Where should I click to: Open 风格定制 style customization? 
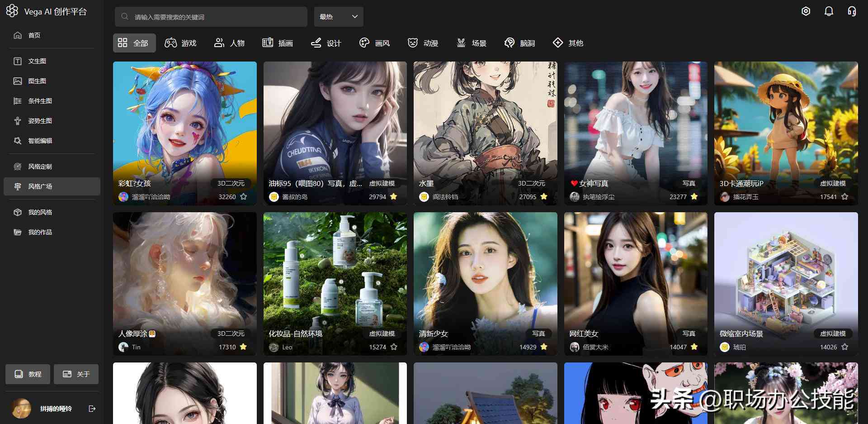pos(52,167)
